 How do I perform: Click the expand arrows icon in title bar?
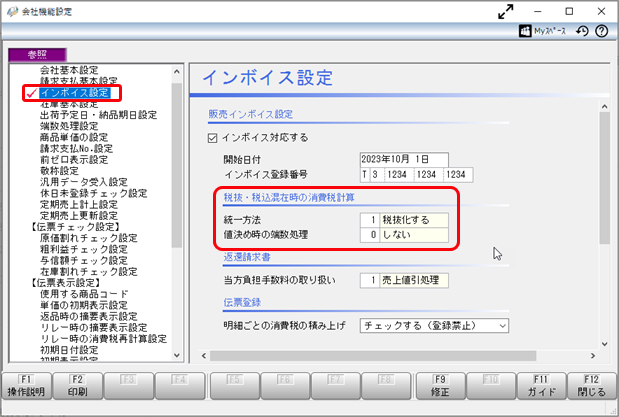[x=506, y=11]
